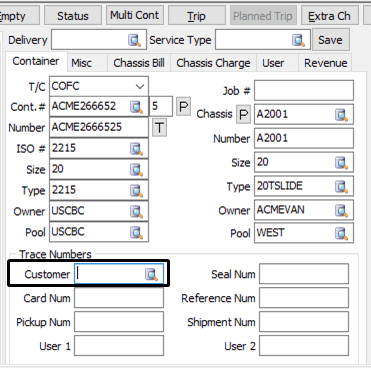Open lookup icon in chassis Type 20TSLIDE field

tap(341, 187)
